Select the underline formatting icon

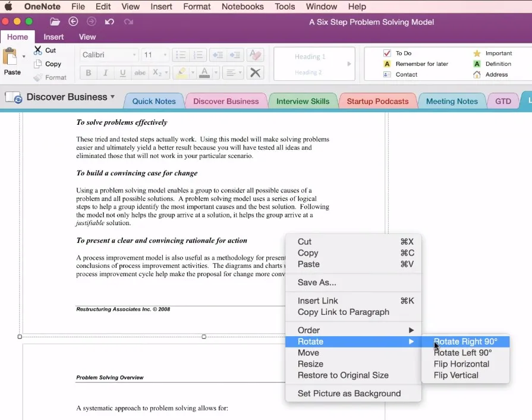coord(122,72)
